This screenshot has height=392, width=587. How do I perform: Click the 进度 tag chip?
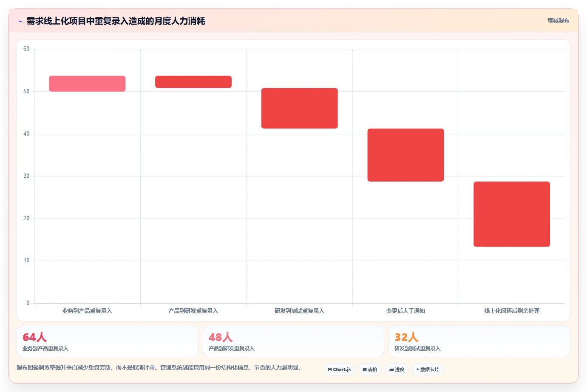[397, 369]
